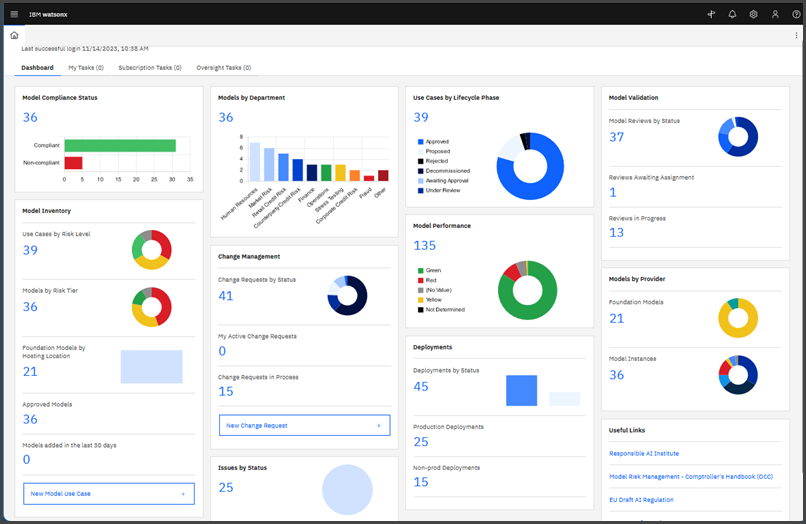
Task: Click the Model Reviews by Status count 37
Action: click(x=616, y=137)
